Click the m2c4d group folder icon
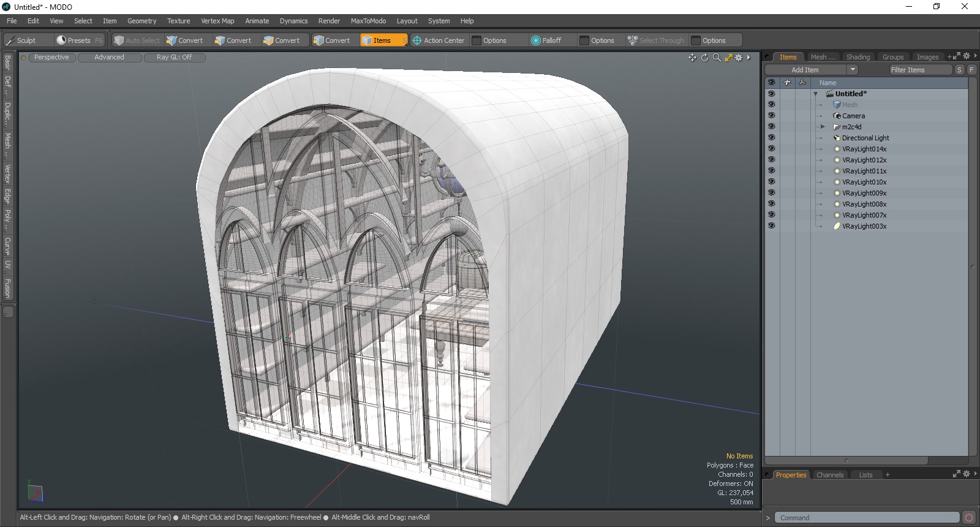Screen dimensions: 980x527 pos(837,127)
